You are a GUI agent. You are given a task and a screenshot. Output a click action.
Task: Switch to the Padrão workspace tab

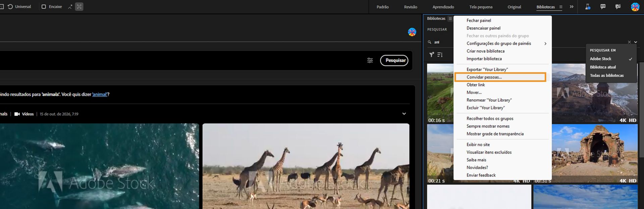[383, 7]
